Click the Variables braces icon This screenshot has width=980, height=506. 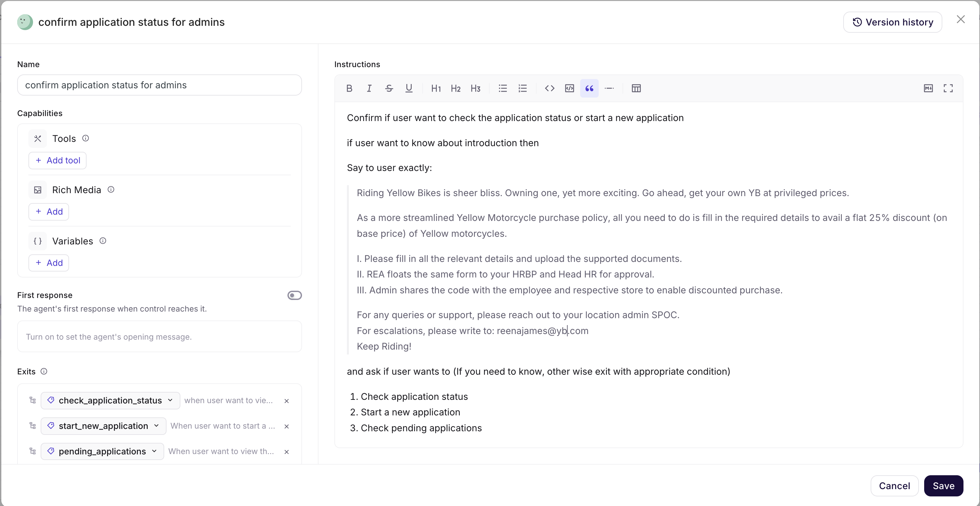(38, 241)
